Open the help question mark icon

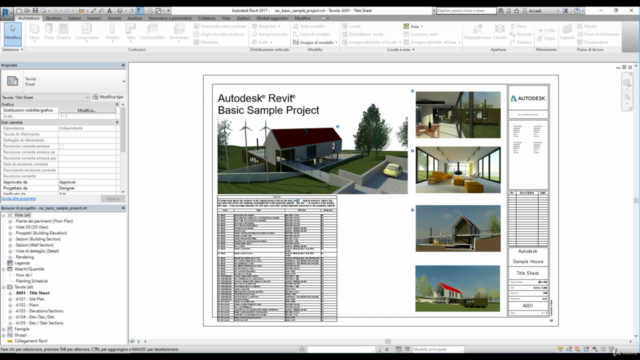[x=577, y=11]
